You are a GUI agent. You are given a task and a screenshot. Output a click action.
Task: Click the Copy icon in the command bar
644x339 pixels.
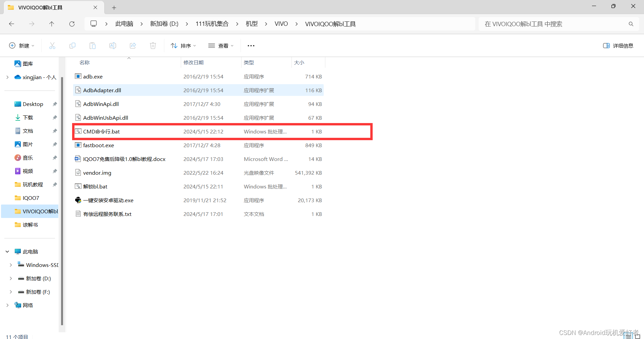tap(72, 46)
